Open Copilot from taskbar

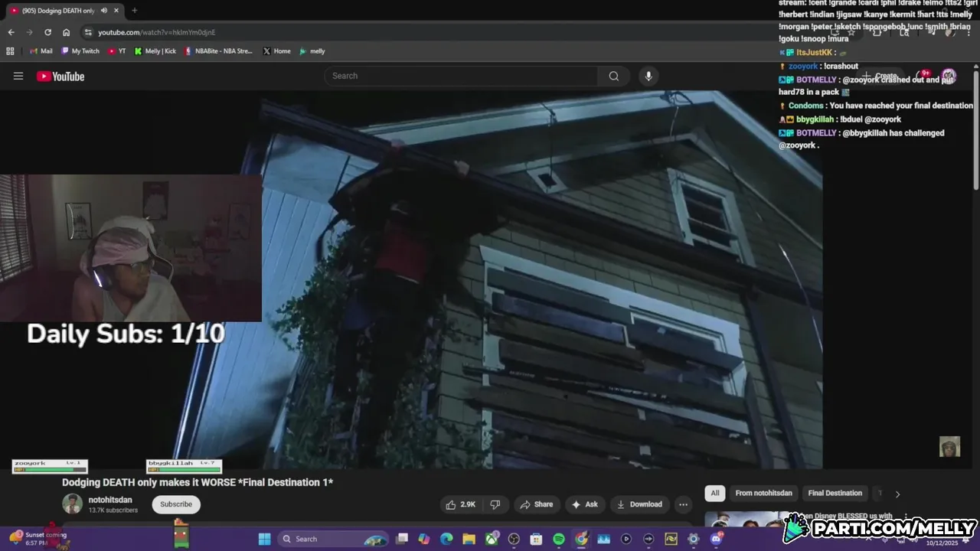coord(424,539)
